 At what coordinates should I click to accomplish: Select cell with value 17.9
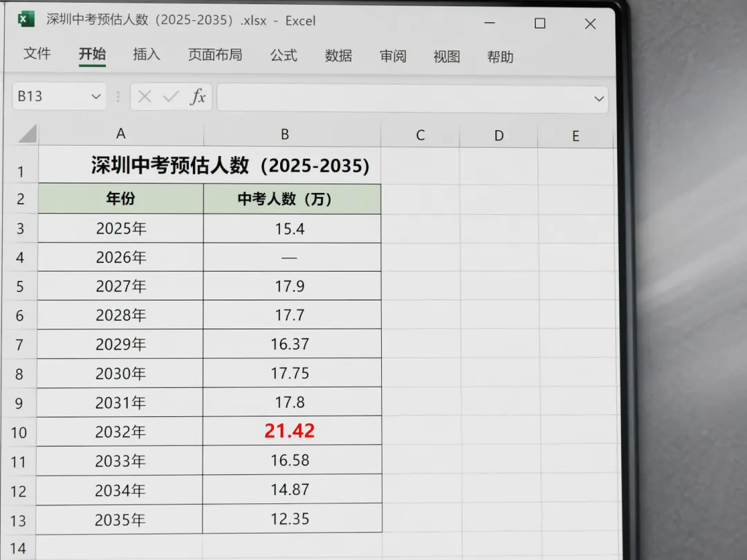(292, 286)
